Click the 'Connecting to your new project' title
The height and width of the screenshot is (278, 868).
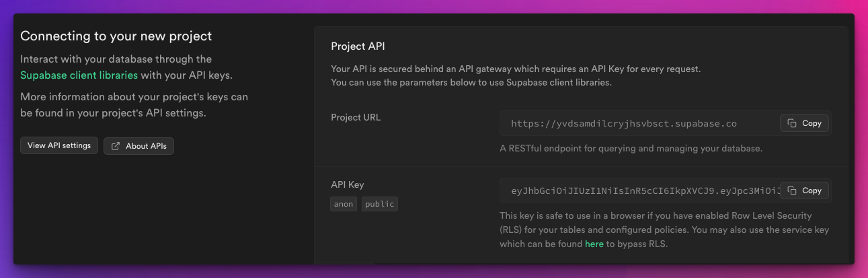[116, 36]
